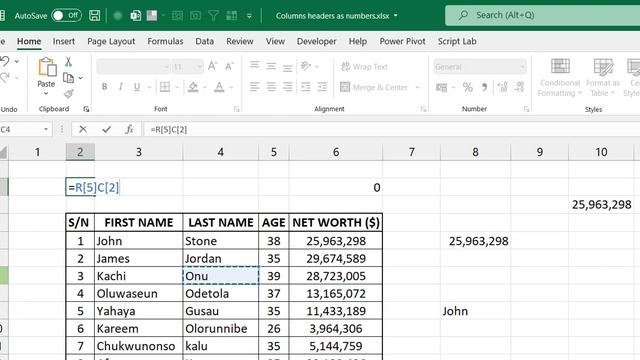The height and width of the screenshot is (360, 640).
Task: Click the file name dropdown in title bar
Action: tap(396, 16)
